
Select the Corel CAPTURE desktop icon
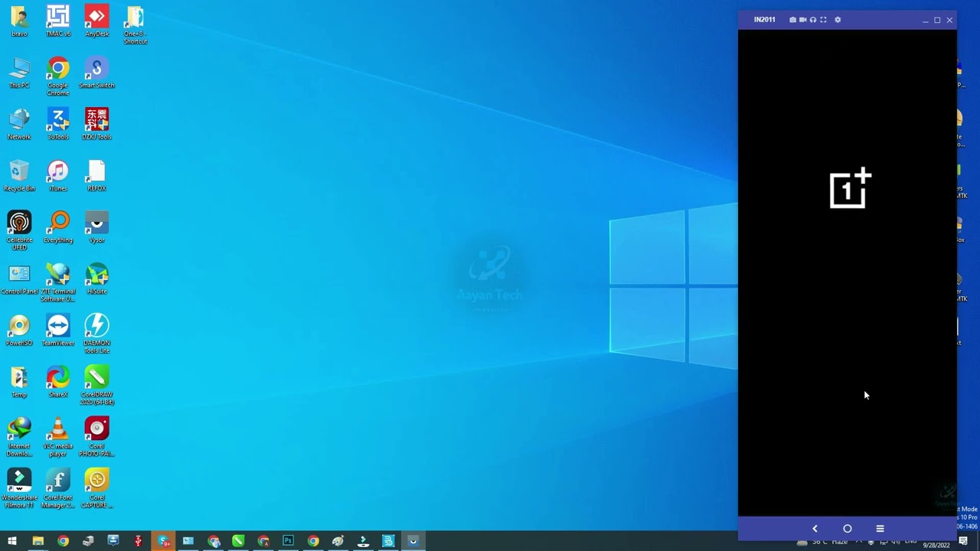point(96,488)
